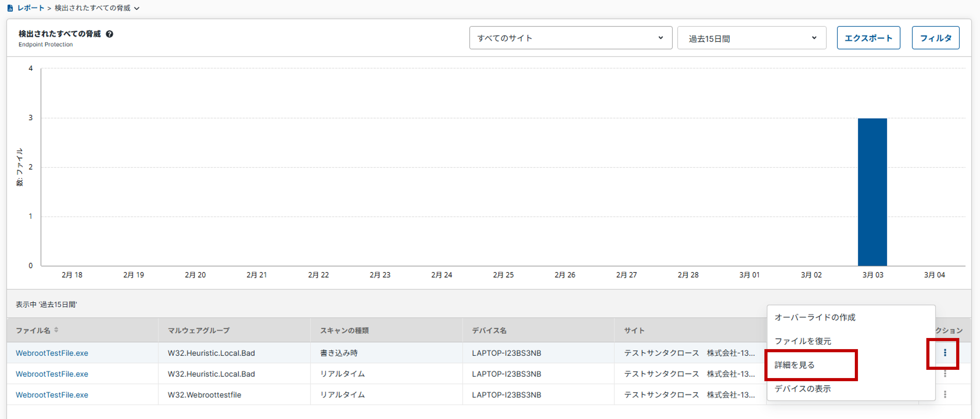Click the マルウェアグループ column header
The width and height of the screenshot is (980, 419).
pyautogui.click(x=199, y=330)
